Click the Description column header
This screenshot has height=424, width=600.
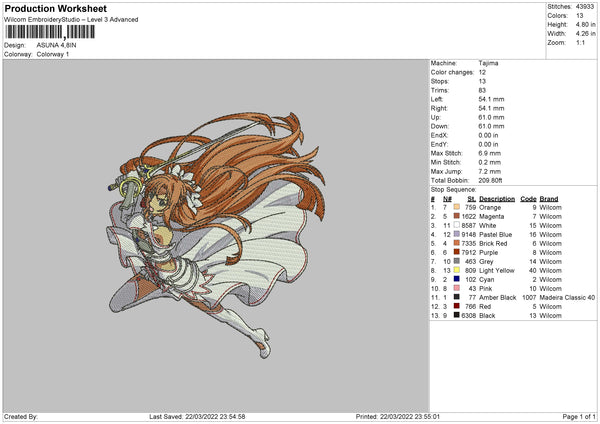(x=496, y=198)
